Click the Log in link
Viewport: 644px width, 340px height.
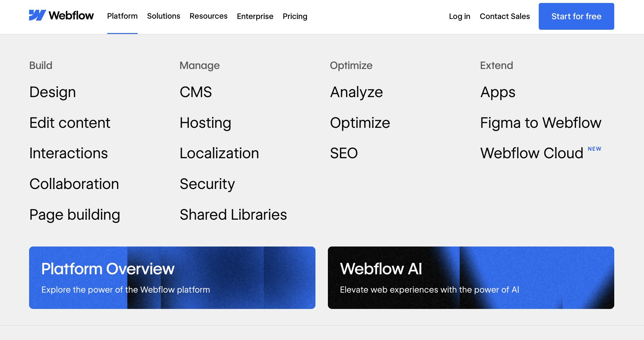pos(460,16)
